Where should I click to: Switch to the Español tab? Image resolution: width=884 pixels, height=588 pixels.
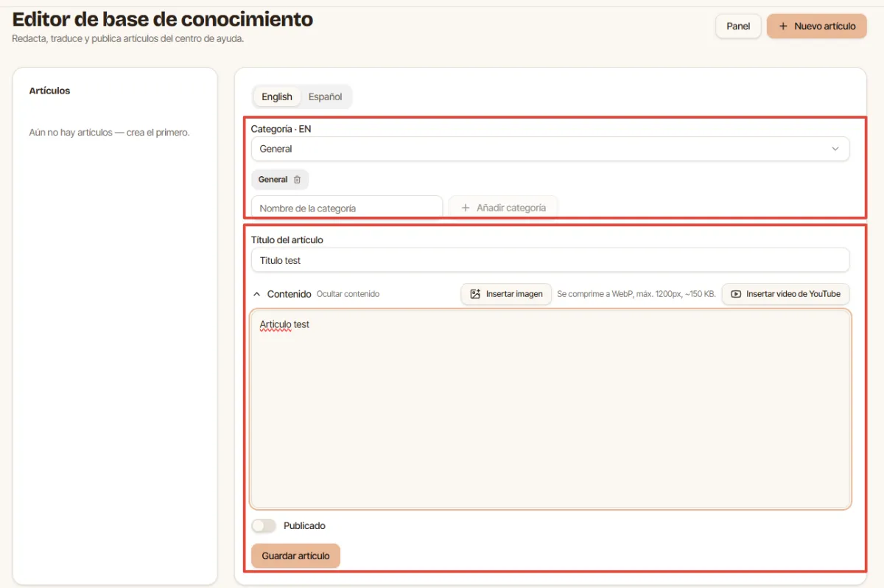click(325, 97)
